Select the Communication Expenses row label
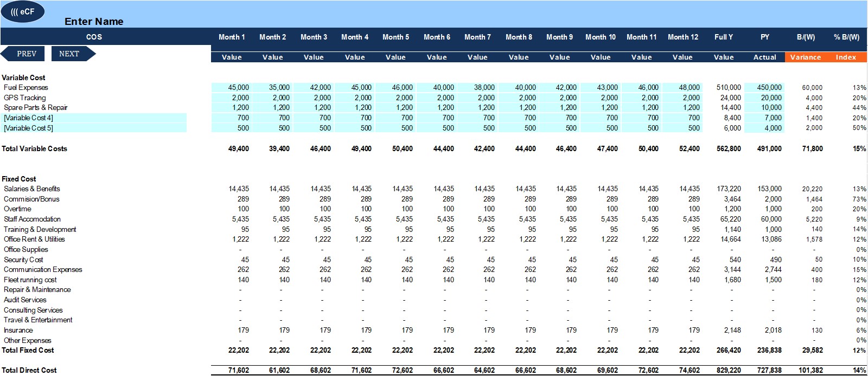Screen dimensions: 868x376 (x=43, y=269)
